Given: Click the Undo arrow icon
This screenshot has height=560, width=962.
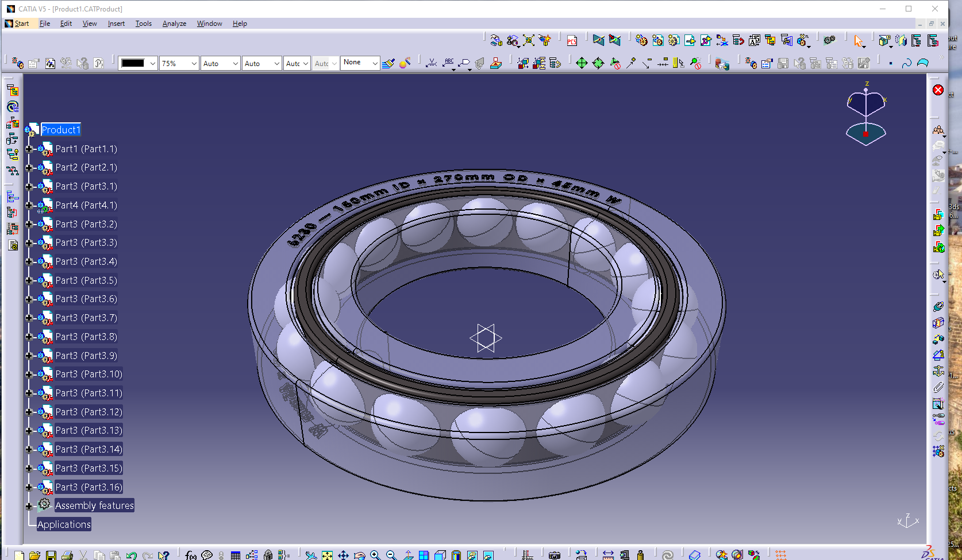Looking at the screenshot, I should tap(132, 555).
